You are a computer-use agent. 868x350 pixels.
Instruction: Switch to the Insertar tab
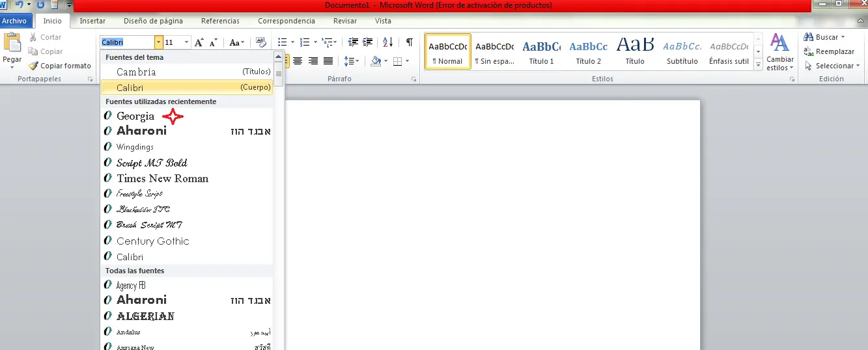pos(92,21)
